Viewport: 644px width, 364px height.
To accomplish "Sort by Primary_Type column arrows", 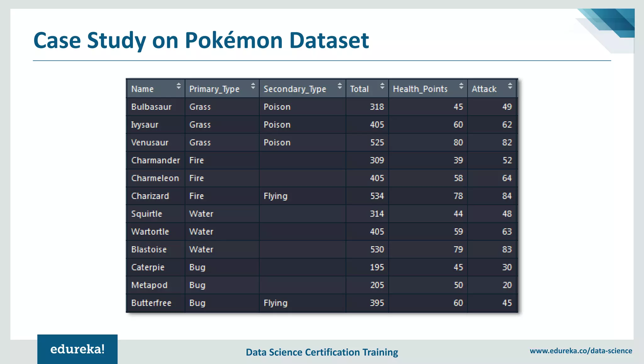I will pyautogui.click(x=253, y=86).
